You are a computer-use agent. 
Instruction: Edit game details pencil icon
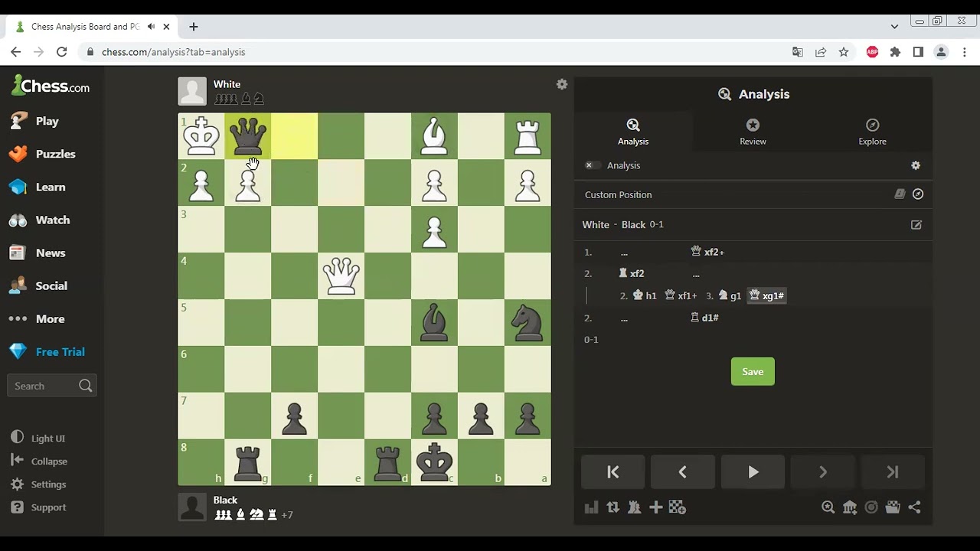coord(916,225)
